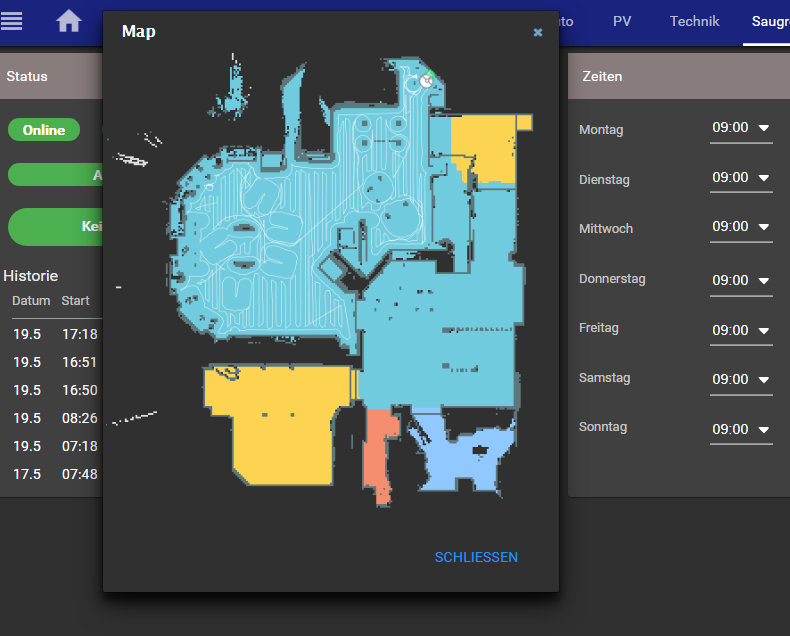Open the hamburger navigation menu
790x636 pixels.
[x=12, y=21]
